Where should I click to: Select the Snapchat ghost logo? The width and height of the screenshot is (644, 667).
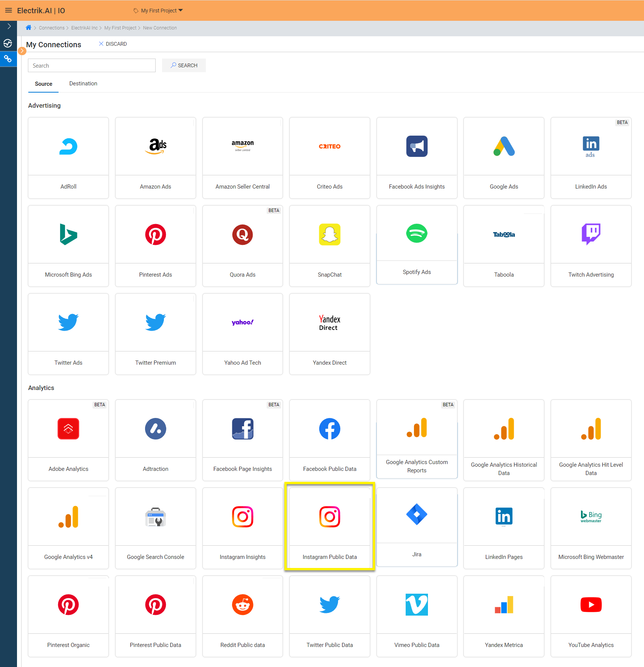[329, 235]
